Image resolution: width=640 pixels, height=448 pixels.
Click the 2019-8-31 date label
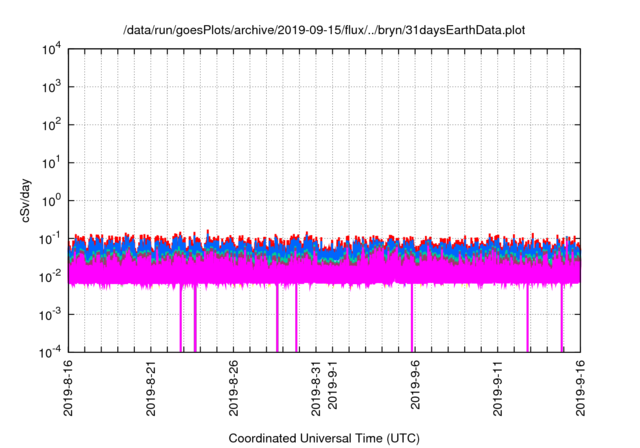[316, 388]
